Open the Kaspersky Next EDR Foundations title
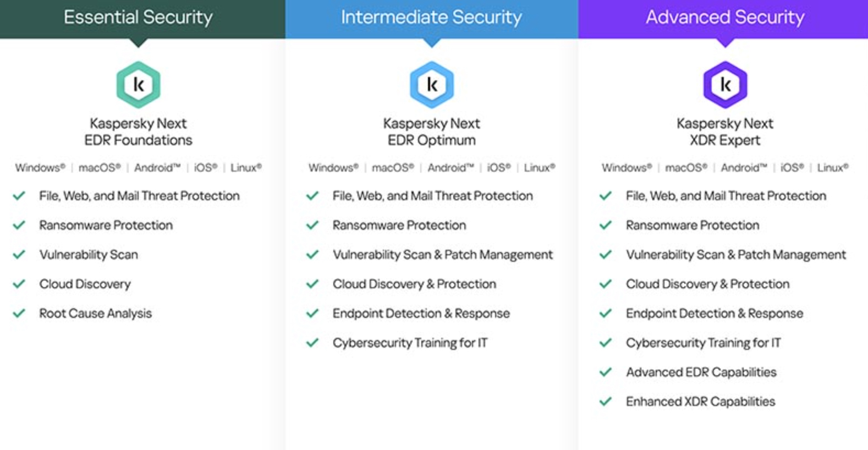The height and width of the screenshot is (450, 868). [138, 131]
